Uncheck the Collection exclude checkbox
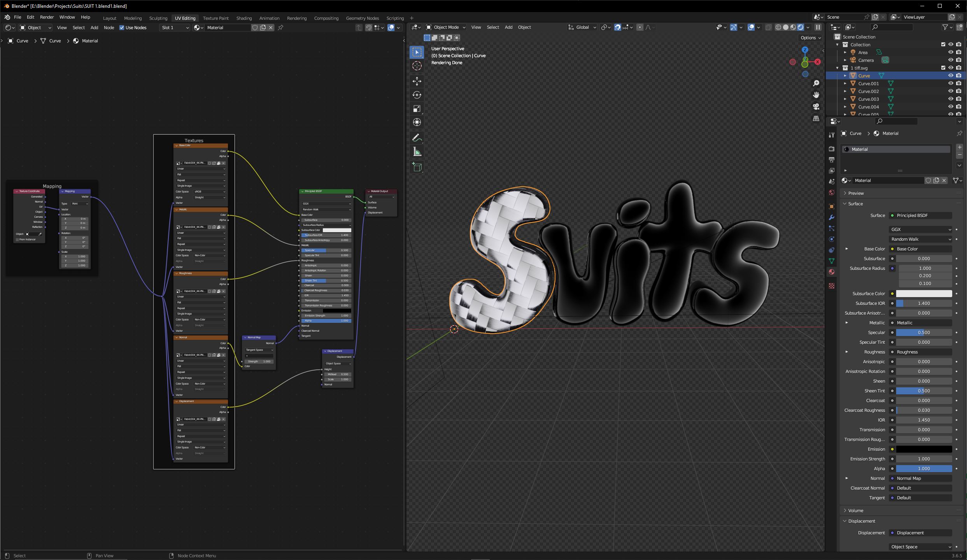 point(943,44)
